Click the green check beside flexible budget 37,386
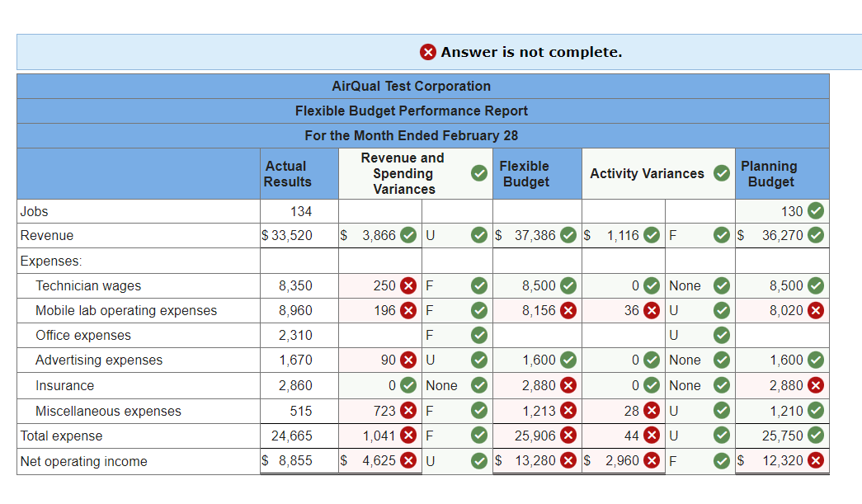Screen dimensions: 862x504 568,235
